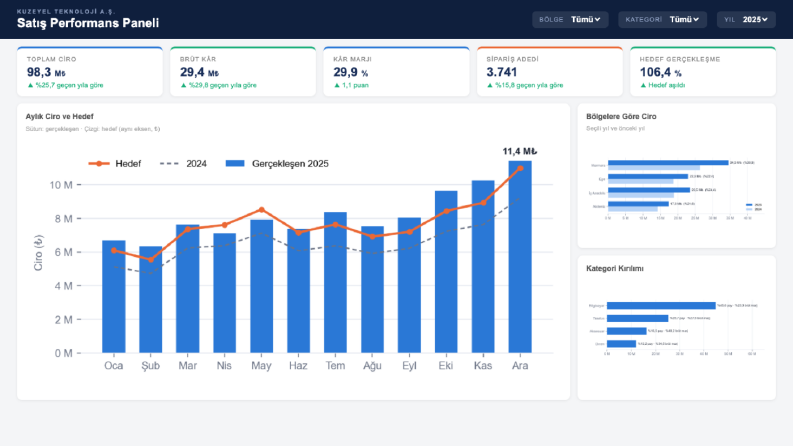Open the Yıl 2025 dropdown

(x=746, y=20)
